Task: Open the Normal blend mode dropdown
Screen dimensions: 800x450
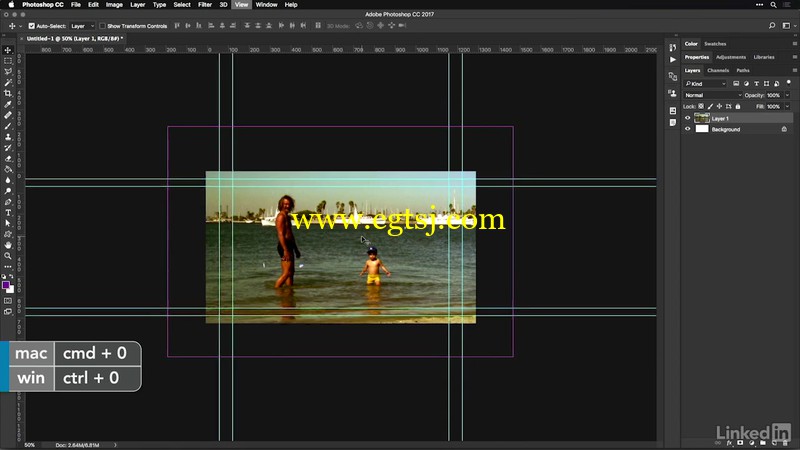Action: (713, 95)
